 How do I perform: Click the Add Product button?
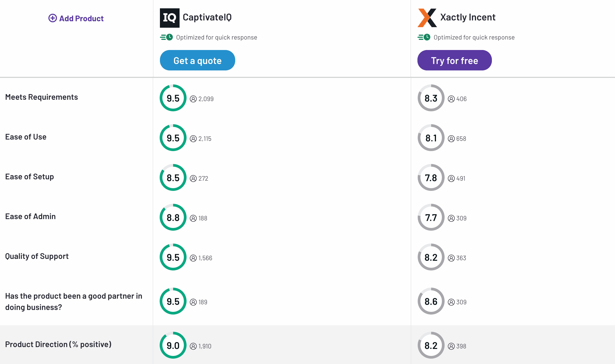pos(76,18)
